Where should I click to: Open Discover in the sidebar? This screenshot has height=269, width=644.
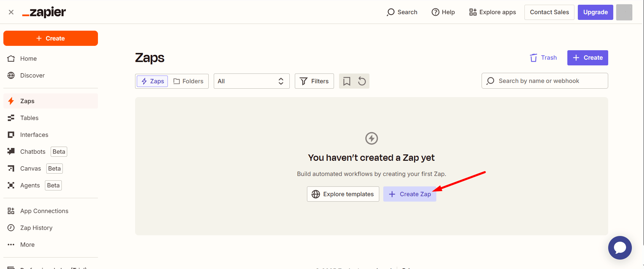[51, 76]
